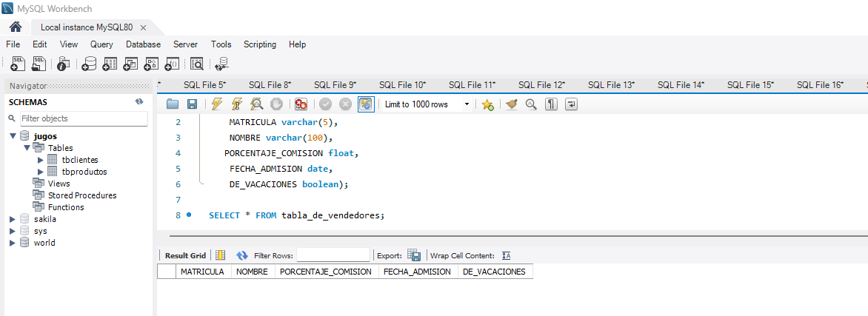This screenshot has height=316, width=868.
Task: Create a new function f() icon
Action: tap(172, 64)
